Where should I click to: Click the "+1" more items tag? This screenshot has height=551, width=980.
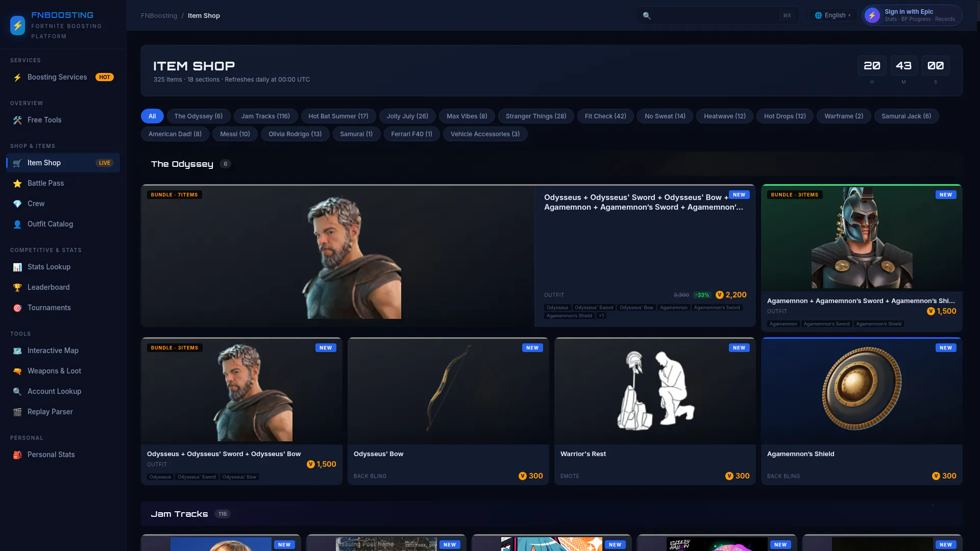pyautogui.click(x=601, y=316)
